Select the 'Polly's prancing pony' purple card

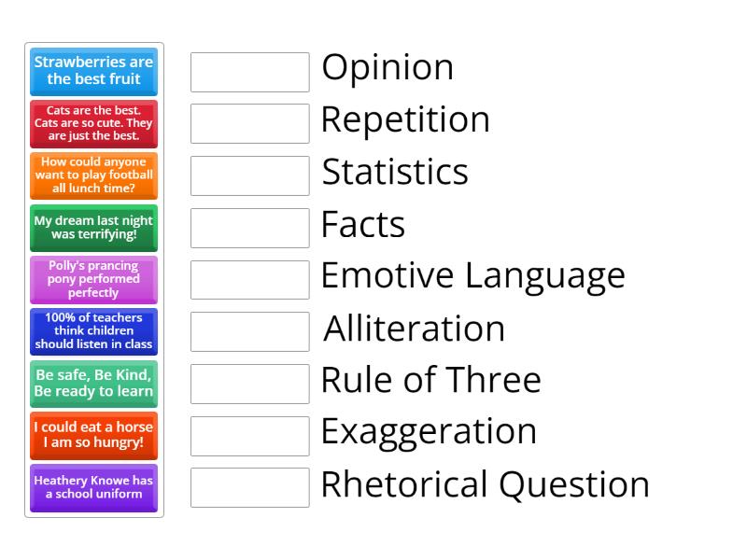[x=93, y=279]
